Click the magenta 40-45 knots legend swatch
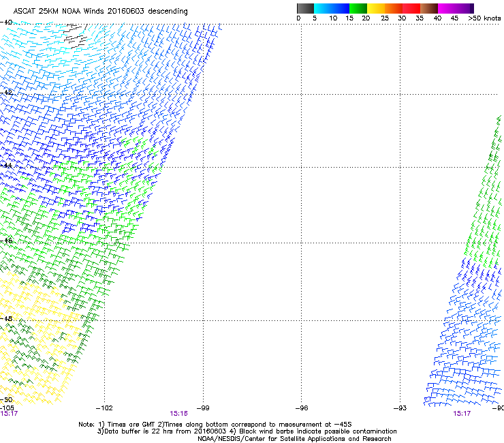Viewport: 504px width, 443px height. (x=447, y=8)
